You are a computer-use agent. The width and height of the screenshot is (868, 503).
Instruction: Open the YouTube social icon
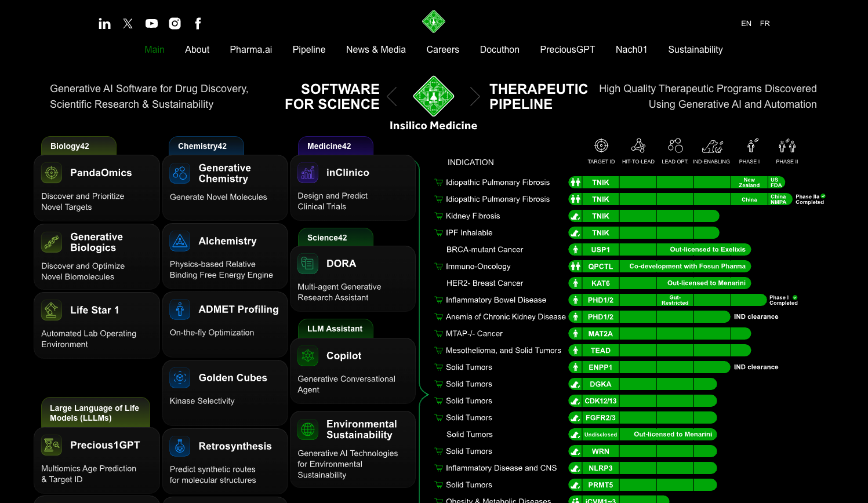(151, 24)
